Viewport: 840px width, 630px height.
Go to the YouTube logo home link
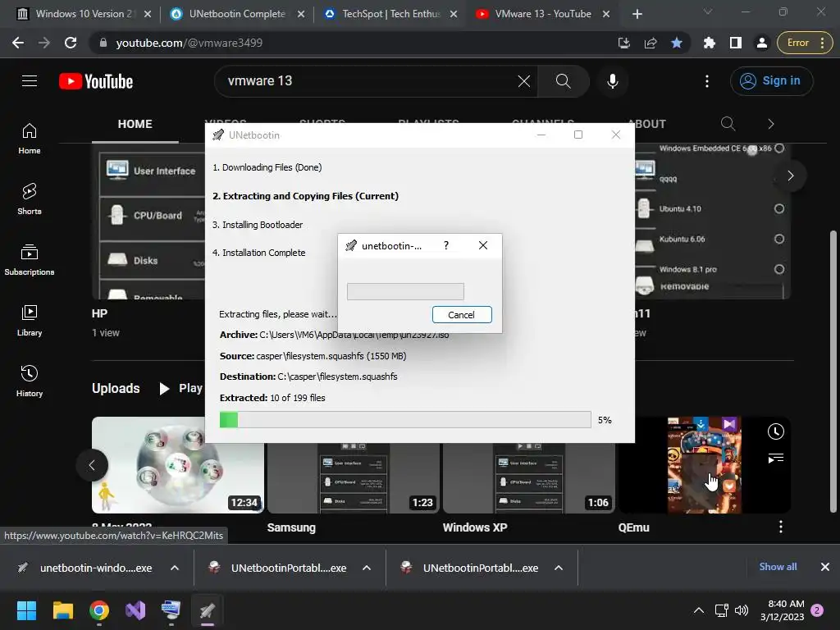click(96, 81)
